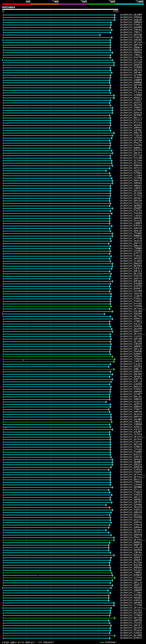
Task: Select the UniRef100_C0PRY5 label
Action: tap(131, 361)
